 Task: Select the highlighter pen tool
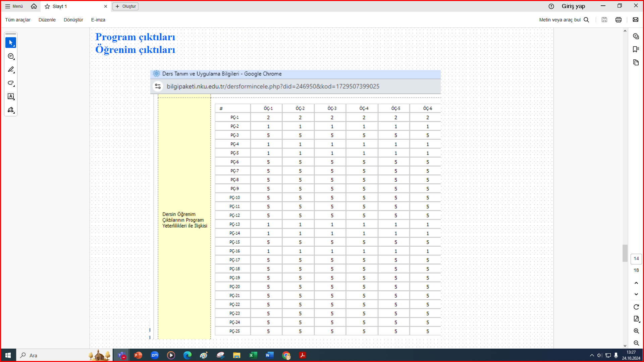coord(11,70)
